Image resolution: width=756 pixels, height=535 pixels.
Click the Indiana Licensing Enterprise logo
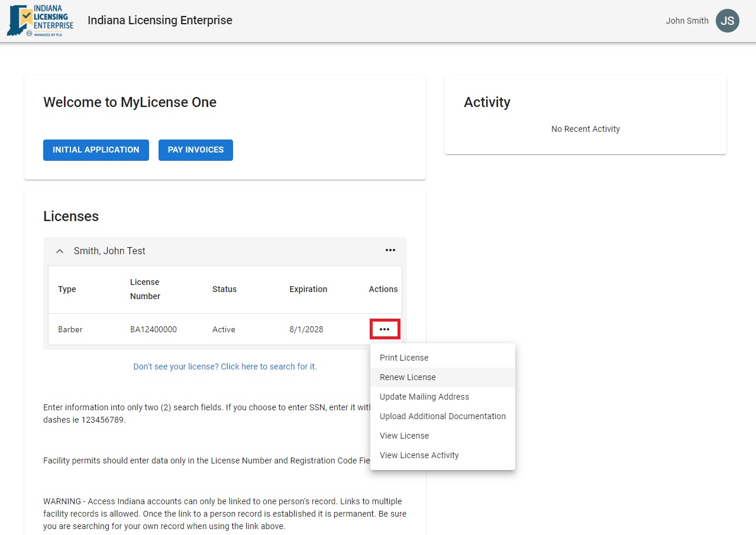[x=40, y=21]
